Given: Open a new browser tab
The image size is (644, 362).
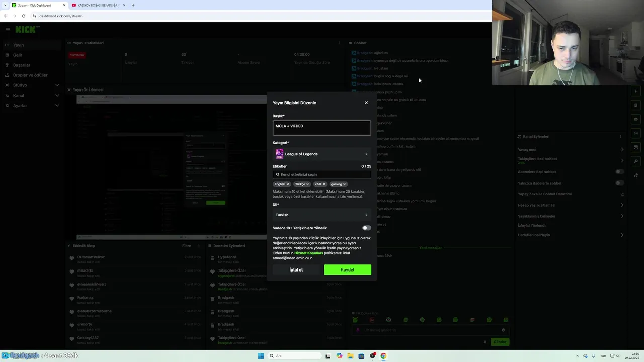Looking at the screenshot, I should (x=133, y=5).
